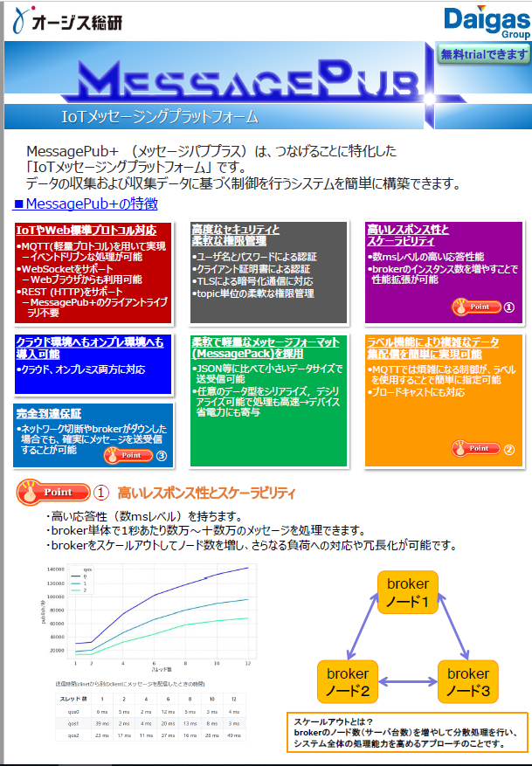Image resolution: width=532 pixels, height=766 pixels.
Task: Click the 「IoTメッセージングプラットフォーム」です intro line
Action: [x=135, y=167]
